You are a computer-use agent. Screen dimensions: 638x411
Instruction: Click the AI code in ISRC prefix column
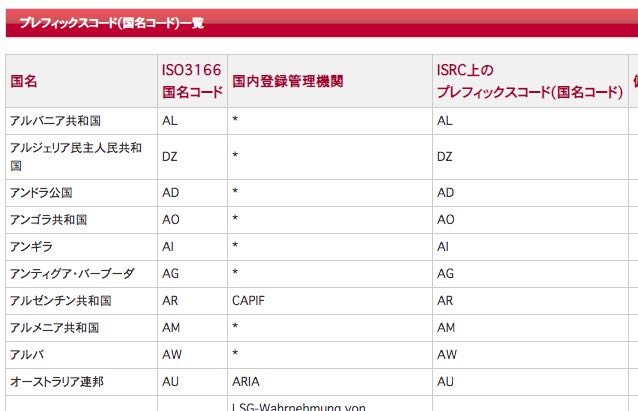(443, 247)
